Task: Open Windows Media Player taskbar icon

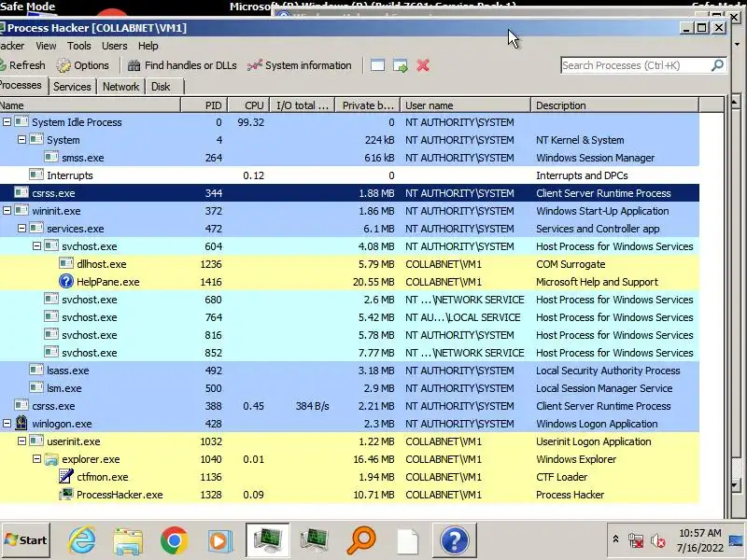Action: point(220,540)
